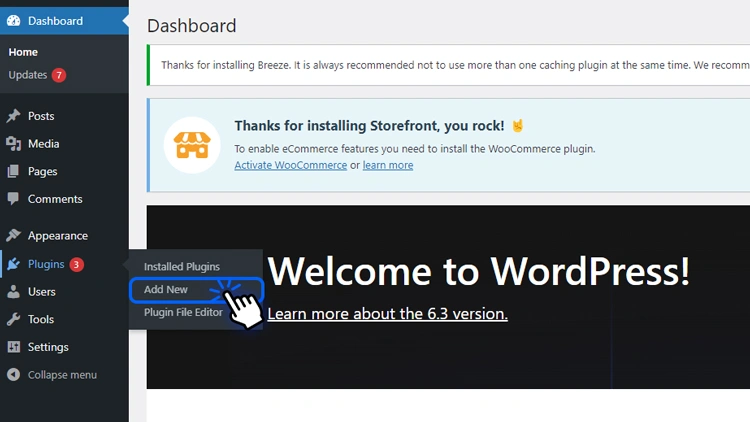750x422 pixels.
Task: Click the Storefront shop logo
Action: (192, 144)
